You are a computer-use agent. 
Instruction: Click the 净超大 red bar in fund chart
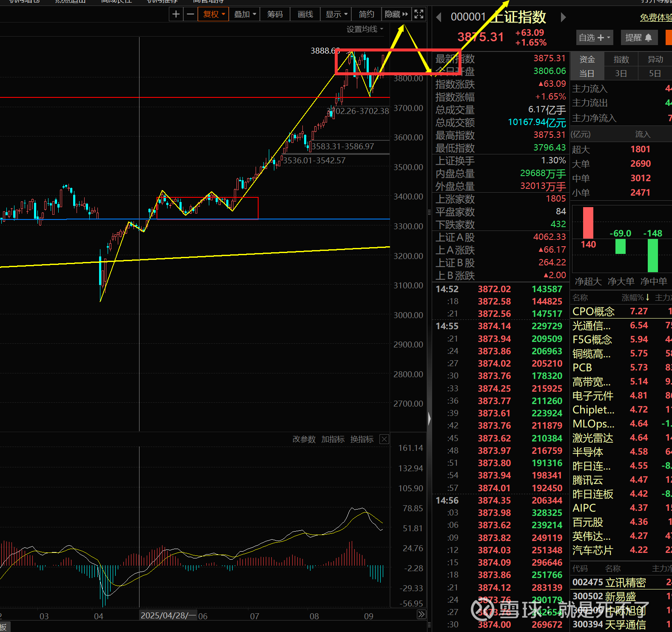click(x=588, y=223)
